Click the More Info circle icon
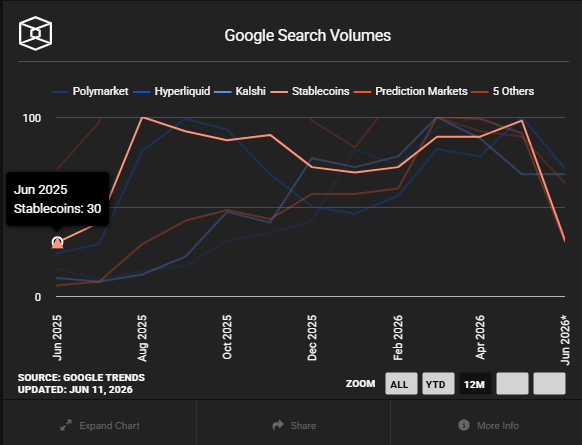Viewport: 582px width, 445px height. (x=464, y=425)
